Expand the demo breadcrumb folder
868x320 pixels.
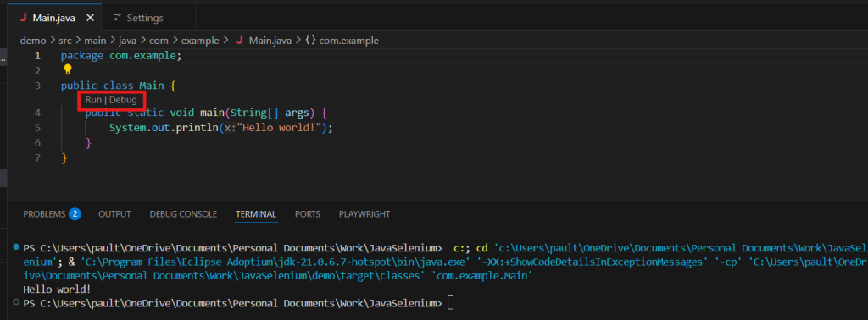coord(33,41)
